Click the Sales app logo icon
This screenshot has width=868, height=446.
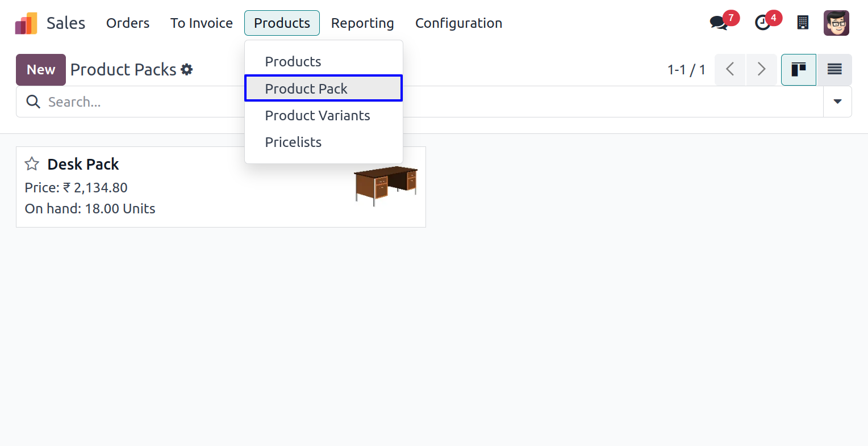click(26, 23)
